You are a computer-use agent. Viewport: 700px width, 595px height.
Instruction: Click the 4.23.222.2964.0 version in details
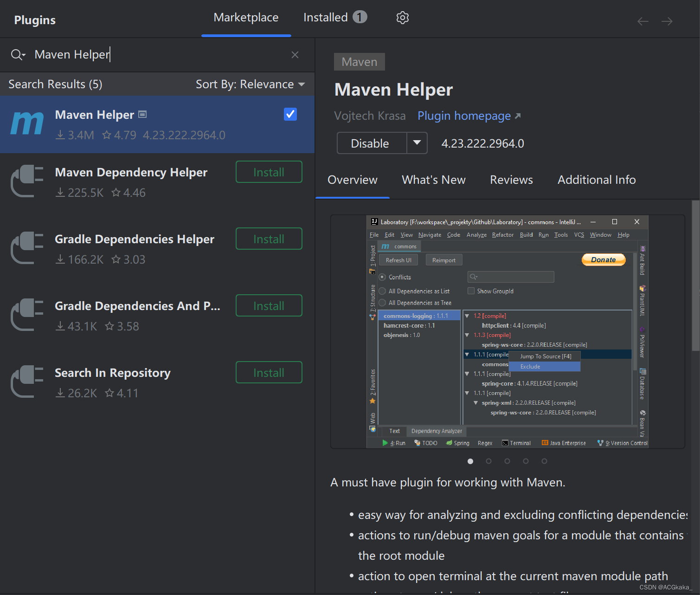click(x=482, y=143)
